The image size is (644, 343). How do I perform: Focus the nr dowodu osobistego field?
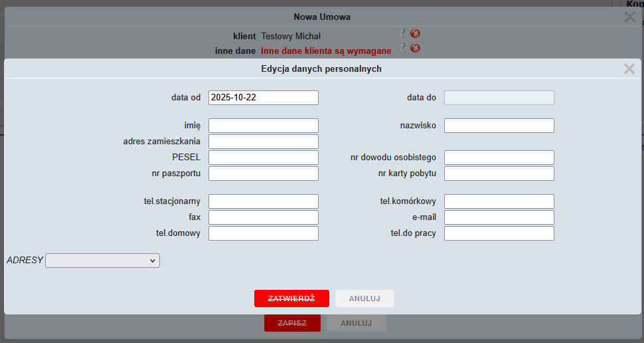[499, 158]
